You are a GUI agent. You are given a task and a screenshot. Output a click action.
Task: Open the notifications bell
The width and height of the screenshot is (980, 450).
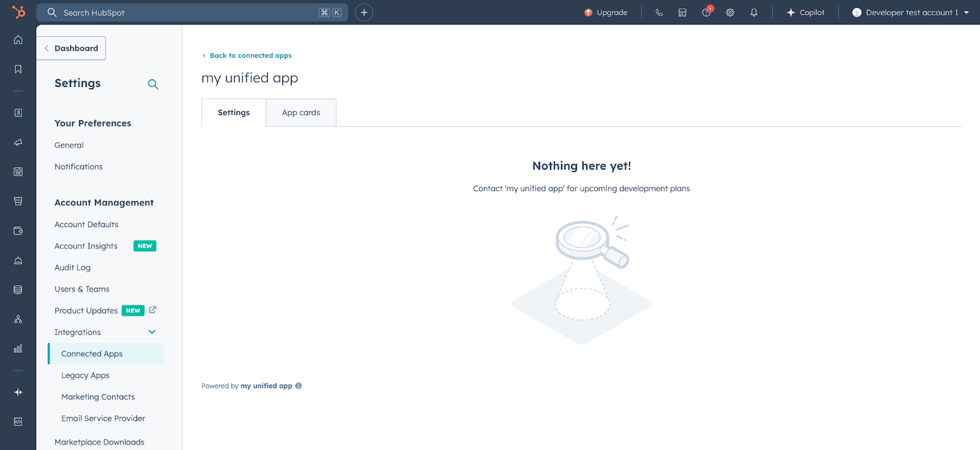pyautogui.click(x=754, y=12)
